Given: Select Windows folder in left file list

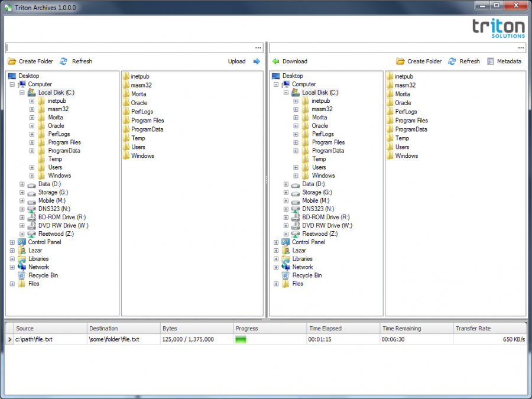Looking at the screenshot, I should pos(138,155).
